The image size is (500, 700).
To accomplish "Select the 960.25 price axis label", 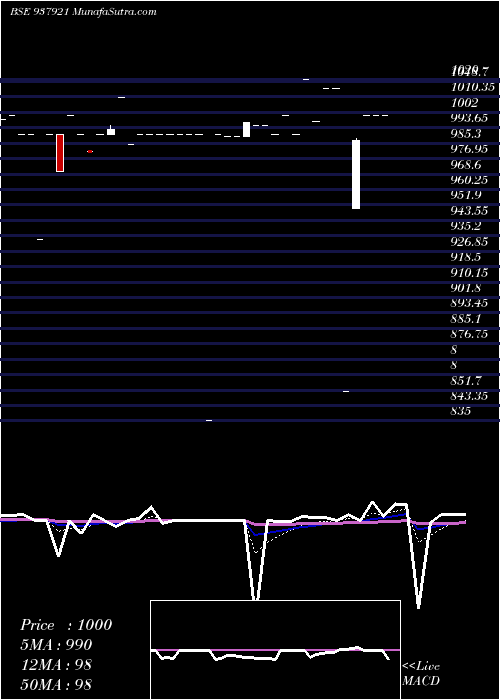I will pyautogui.click(x=469, y=180).
